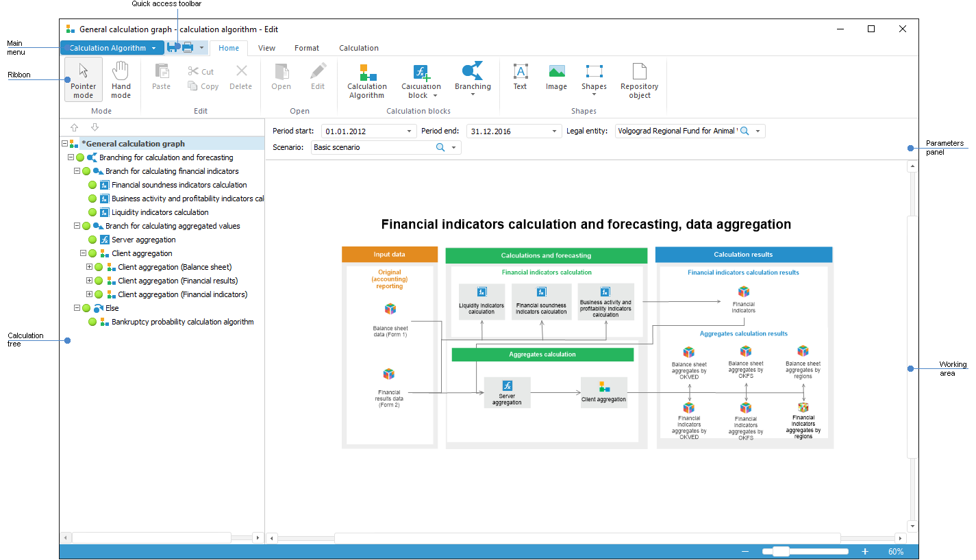Viewport: 976px width, 560px height.
Task: Switch to the View ribbon tab
Action: [x=266, y=48]
